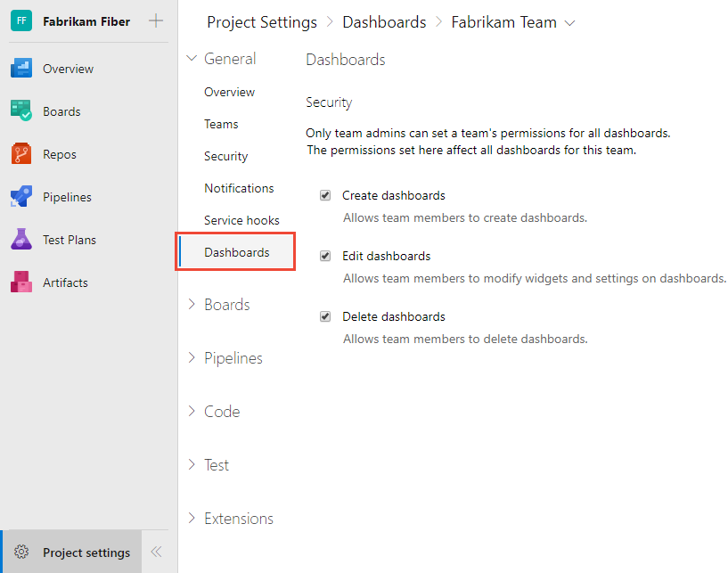Click 'Allows team members to create dashboards.' text
Screen dimensions: 728x573
coord(465,217)
